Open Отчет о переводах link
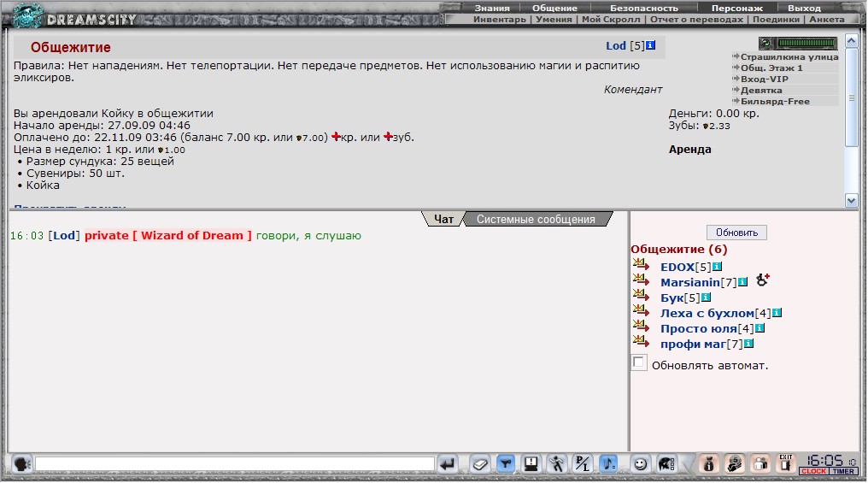The height and width of the screenshot is (483, 868). click(x=696, y=20)
